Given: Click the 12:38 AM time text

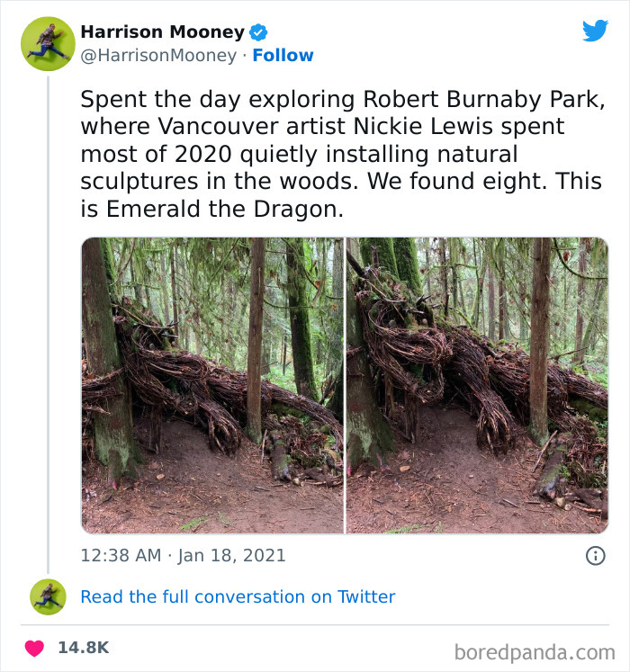Looking at the screenshot, I should (x=118, y=556).
